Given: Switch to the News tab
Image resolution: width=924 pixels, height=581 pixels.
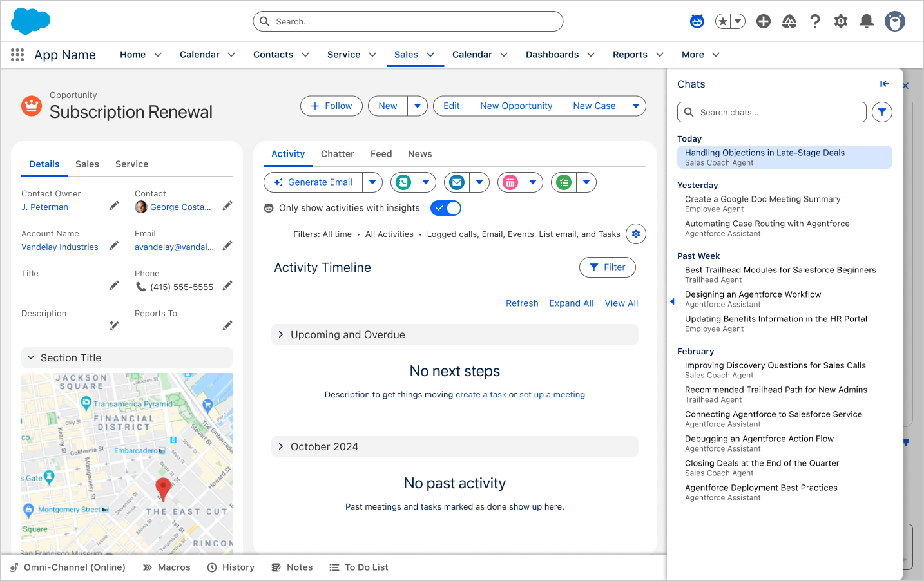Looking at the screenshot, I should click(420, 154).
